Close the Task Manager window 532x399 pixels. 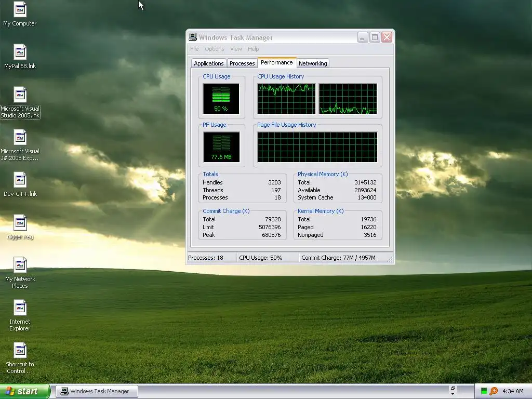coord(387,37)
